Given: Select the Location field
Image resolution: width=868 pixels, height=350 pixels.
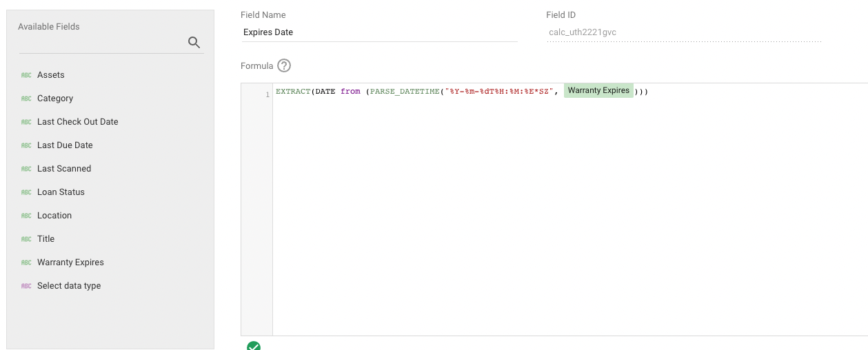Looking at the screenshot, I should (x=54, y=216).
